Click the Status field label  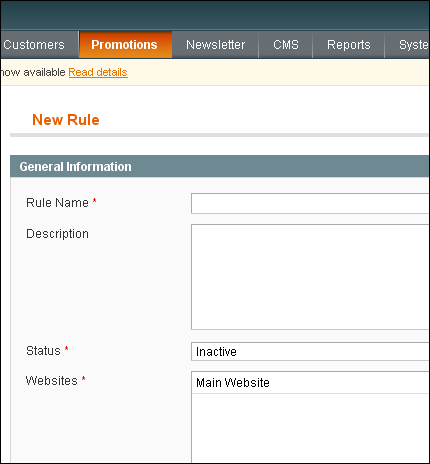[x=43, y=351]
